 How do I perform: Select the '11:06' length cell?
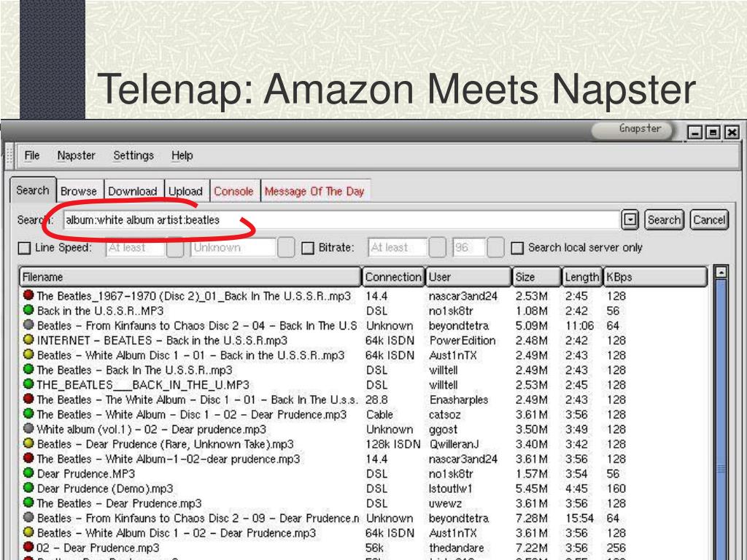[579, 326]
